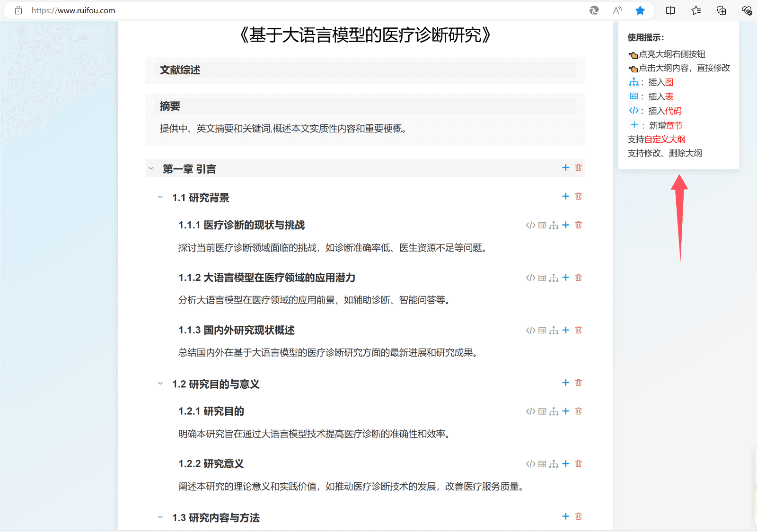Collapse section 1.2 研究目的与意义

[x=160, y=384]
